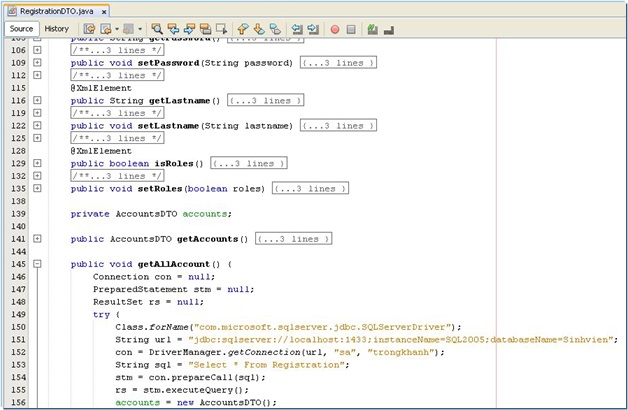
Task: Expand setPassword method fold at line 109
Action: pyautogui.click(x=37, y=62)
